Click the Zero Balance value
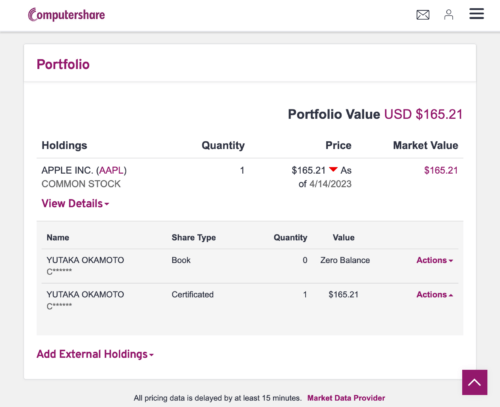Image resolution: width=500 pixels, height=407 pixels. [x=345, y=260]
